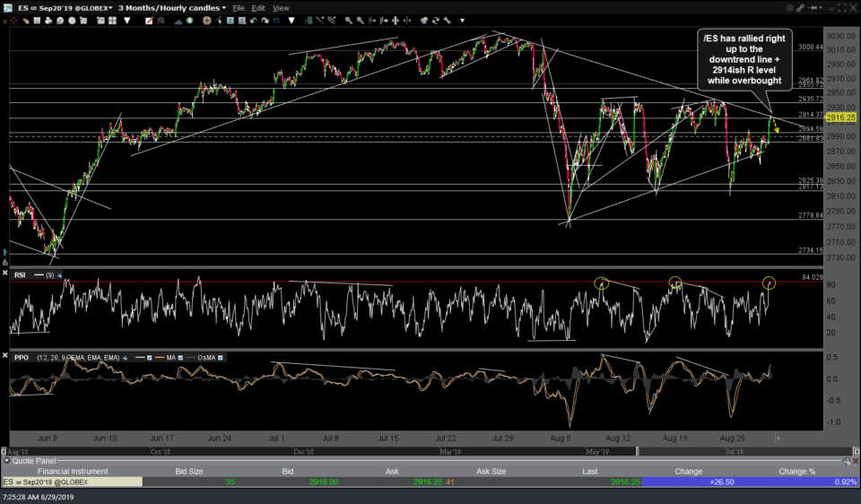Image resolution: width=861 pixels, height=504 pixels.
Task: Click the blue right arrow icon
Action: click(276, 21)
